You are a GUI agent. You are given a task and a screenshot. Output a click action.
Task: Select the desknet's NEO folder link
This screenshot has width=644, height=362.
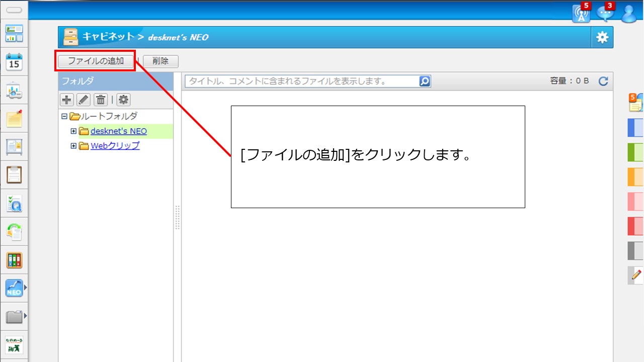(119, 131)
